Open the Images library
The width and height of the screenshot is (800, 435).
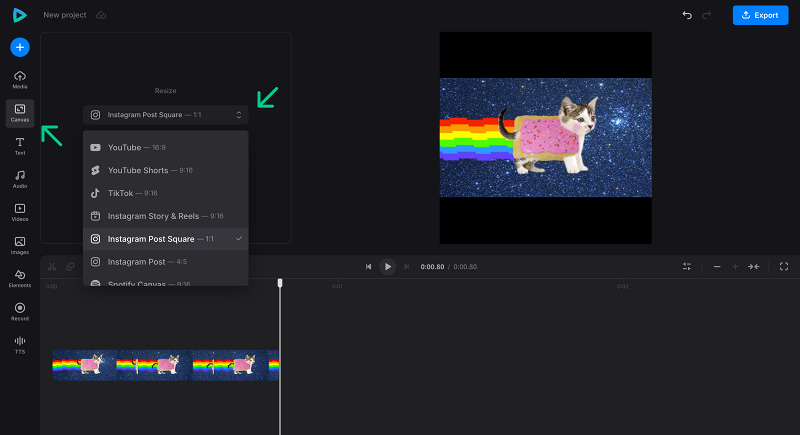coord(20,245)
